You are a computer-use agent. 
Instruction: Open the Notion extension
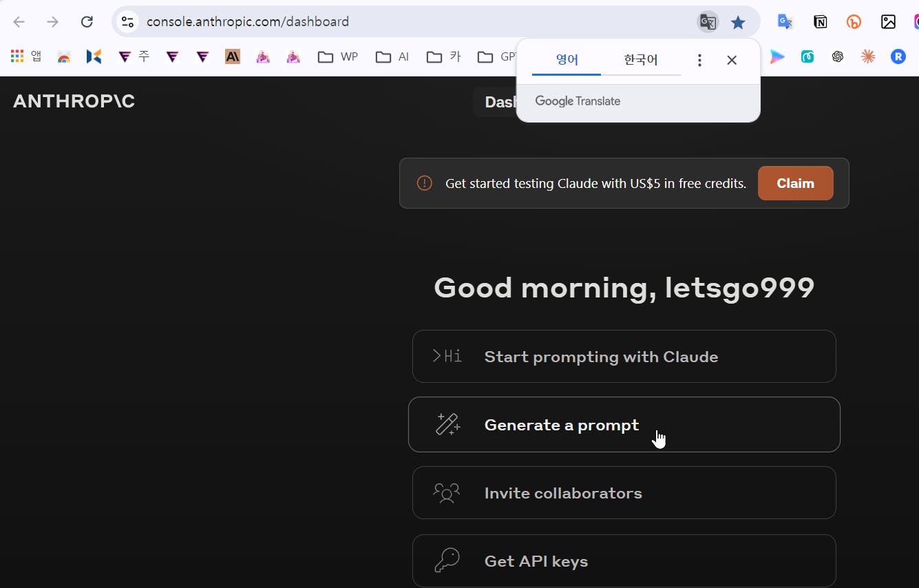coord(820,22)
